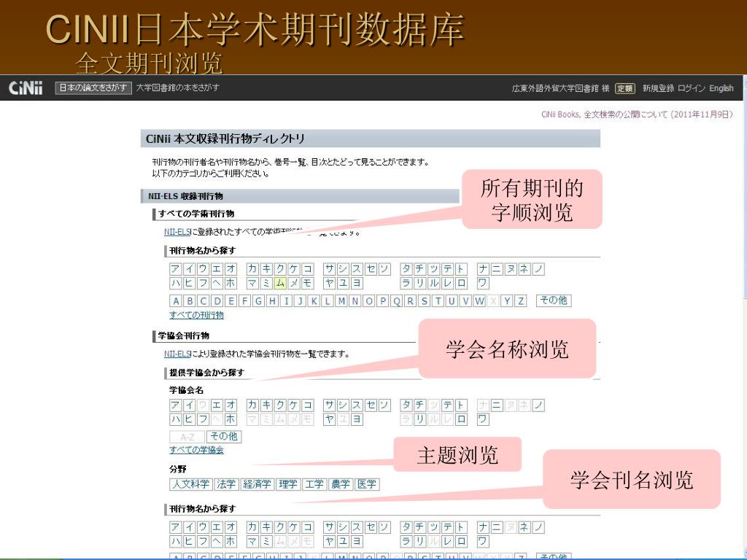This screenshot has height=560, width=747.
Task: Select kana ワ in すべての学術刊行物 index
Action: pyautogui.click(x=483, y=284)
